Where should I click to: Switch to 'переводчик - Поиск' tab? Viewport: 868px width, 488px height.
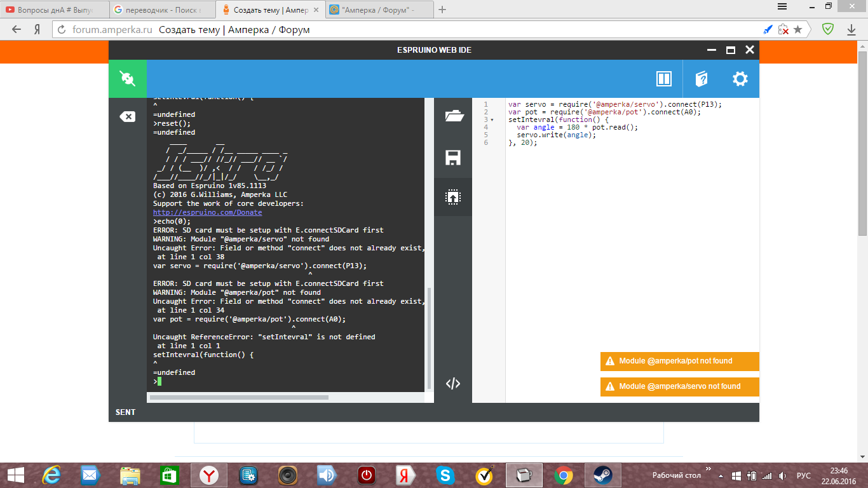162,10
